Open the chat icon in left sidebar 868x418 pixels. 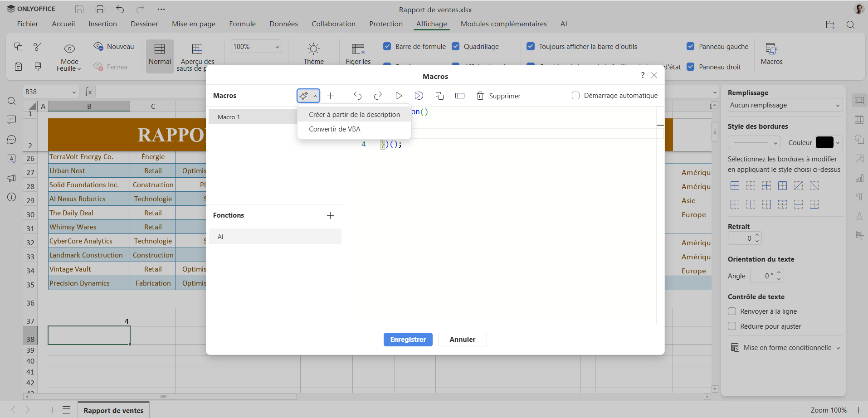tap(12, 140)
